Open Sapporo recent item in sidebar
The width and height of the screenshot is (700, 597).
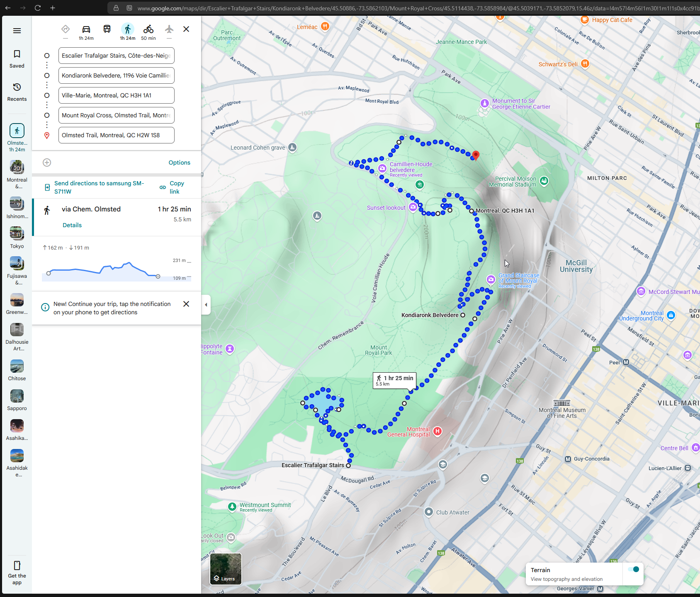[17, 400]
